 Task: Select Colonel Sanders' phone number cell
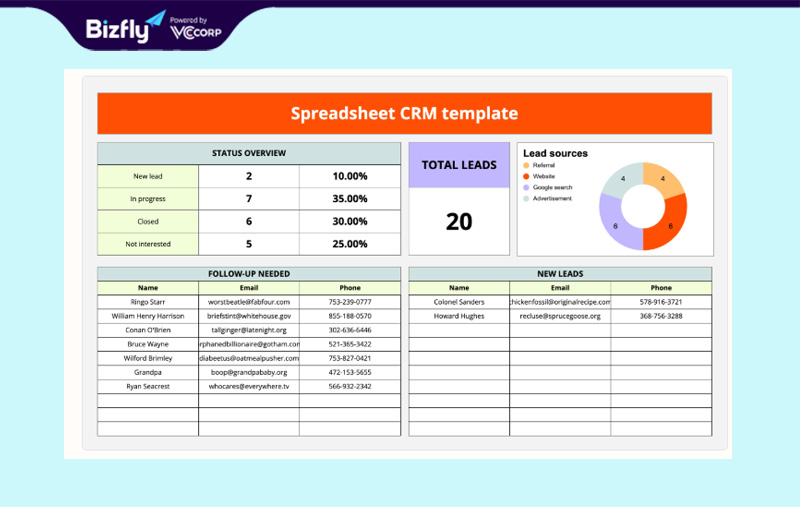tap(661, 301)
